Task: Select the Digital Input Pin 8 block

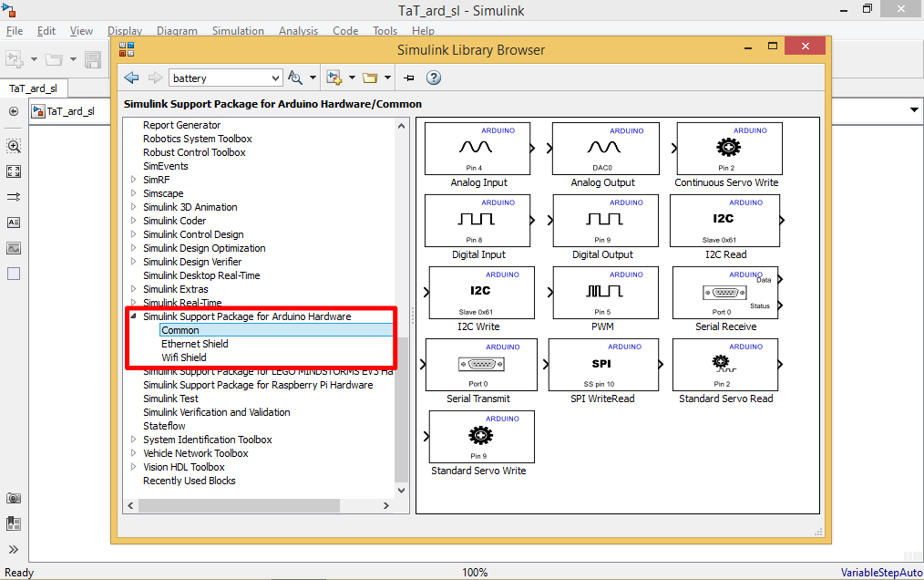Action: tap(477, 221)
